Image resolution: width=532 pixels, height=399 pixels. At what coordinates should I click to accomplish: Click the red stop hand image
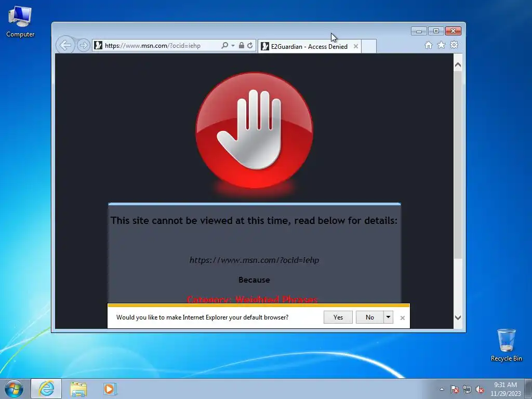click(254, 130)
